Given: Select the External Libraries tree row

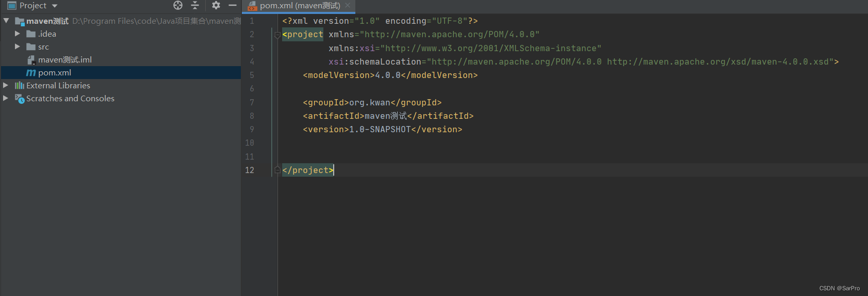Looking at the screenshot, I should pos(121,85).
